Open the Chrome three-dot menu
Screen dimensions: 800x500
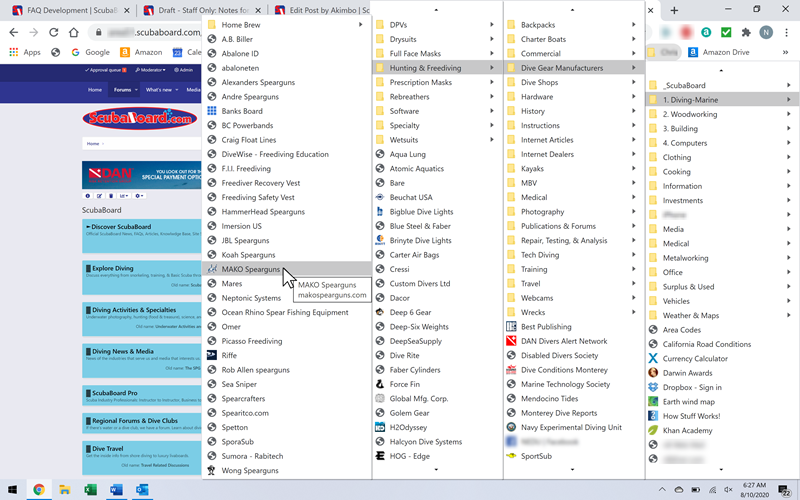(786, 32)
